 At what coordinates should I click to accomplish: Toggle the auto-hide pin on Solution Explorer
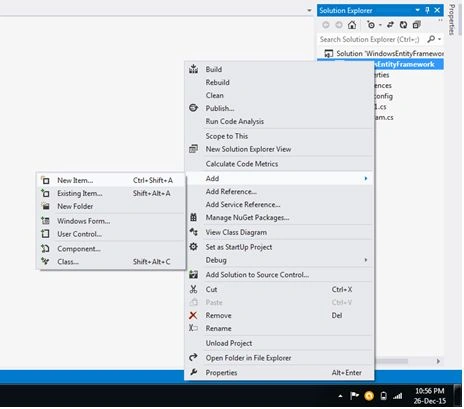427,10
